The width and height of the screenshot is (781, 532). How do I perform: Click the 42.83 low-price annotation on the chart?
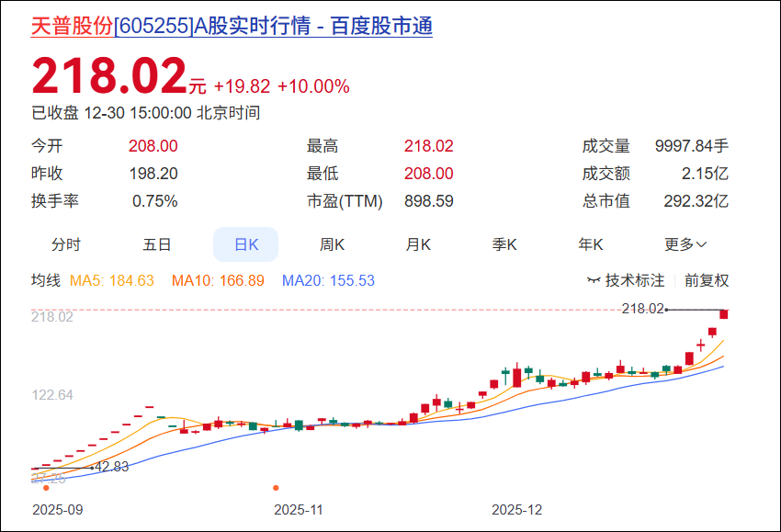[111, 467]
